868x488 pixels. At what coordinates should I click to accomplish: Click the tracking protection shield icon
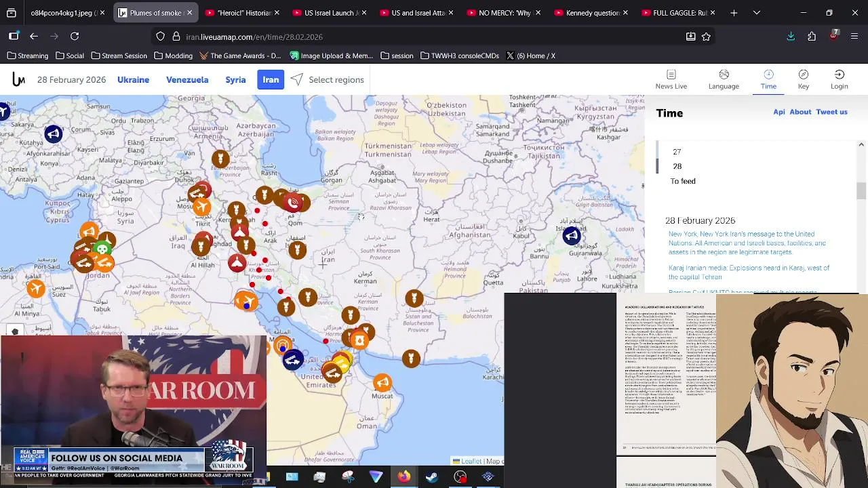coord(160,37)
